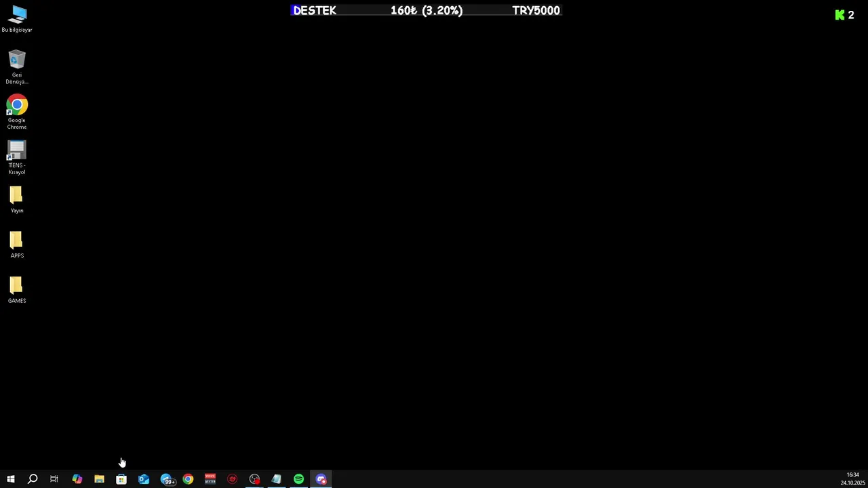Open the Windows Start menu
The height and width of the screenshot is (488, 868).
click(11, 479)
